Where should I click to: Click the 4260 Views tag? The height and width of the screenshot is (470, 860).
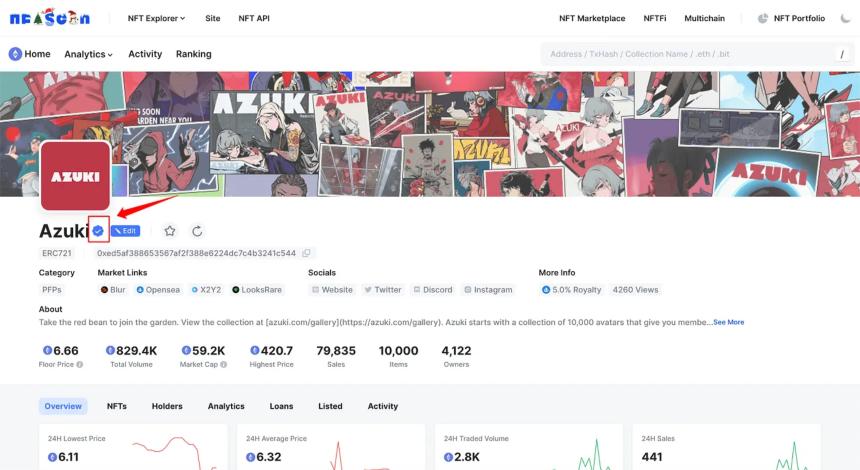pos(635,290)
